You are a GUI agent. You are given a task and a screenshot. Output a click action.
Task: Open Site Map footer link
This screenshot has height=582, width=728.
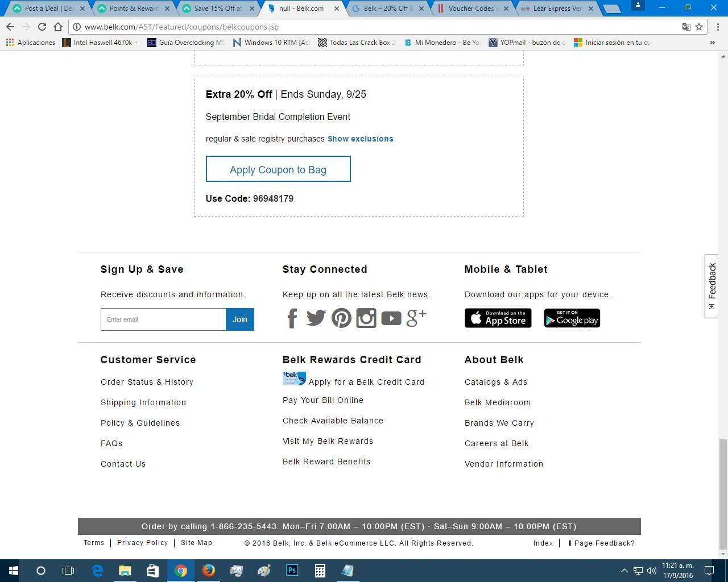click(196, 543)
